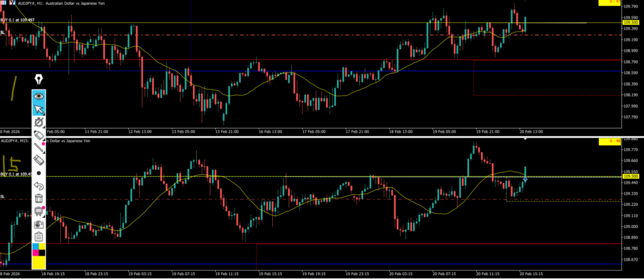
Task: Select the straight line drawing tool
Action: (x=39, y=149)
